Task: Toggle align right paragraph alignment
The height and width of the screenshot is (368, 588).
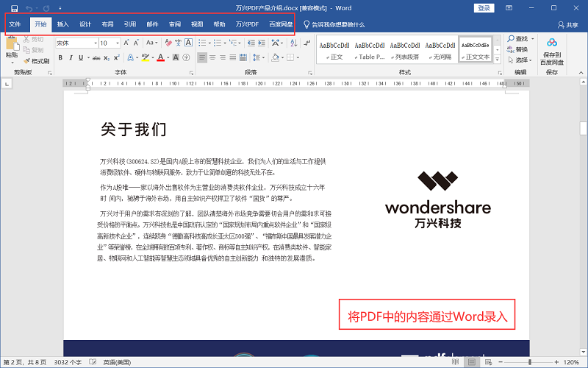Action: (223, 58)
